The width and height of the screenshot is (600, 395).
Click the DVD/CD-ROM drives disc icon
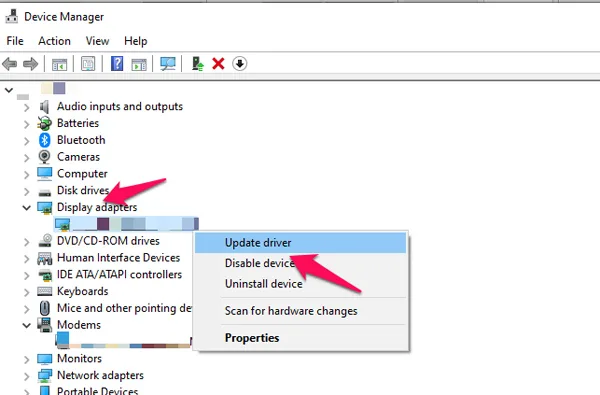(x=45, y=241)
